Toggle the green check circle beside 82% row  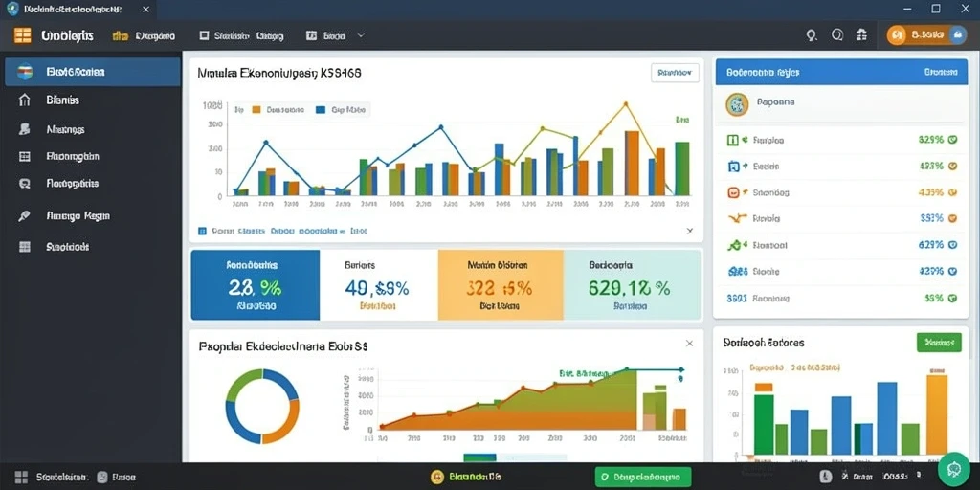pyautogui.click(x=952, y=140)
